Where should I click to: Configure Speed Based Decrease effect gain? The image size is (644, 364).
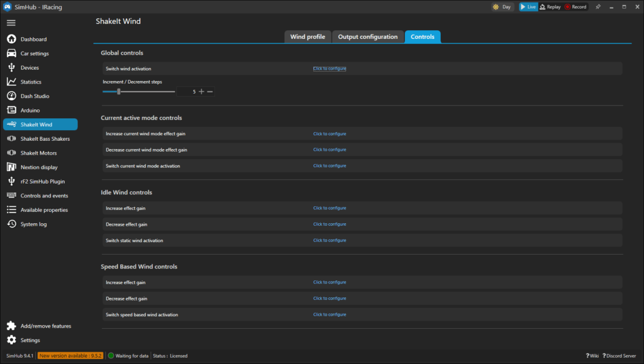[330, 299]
